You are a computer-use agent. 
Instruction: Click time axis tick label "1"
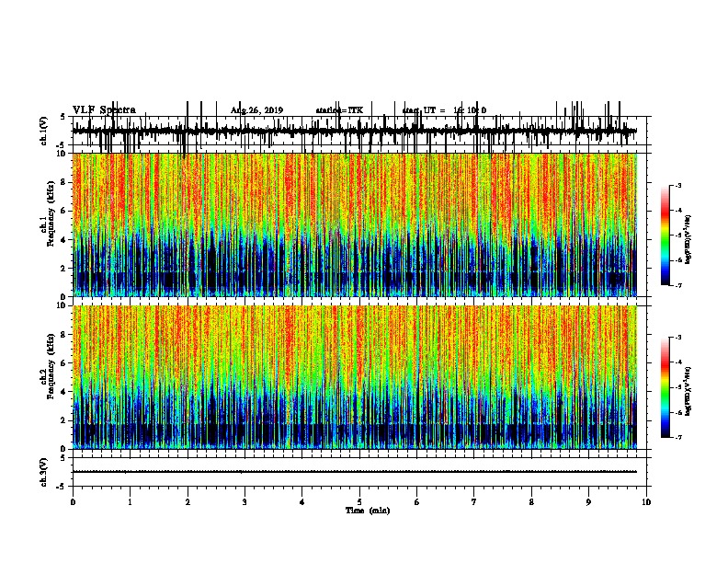pos(130,502)
